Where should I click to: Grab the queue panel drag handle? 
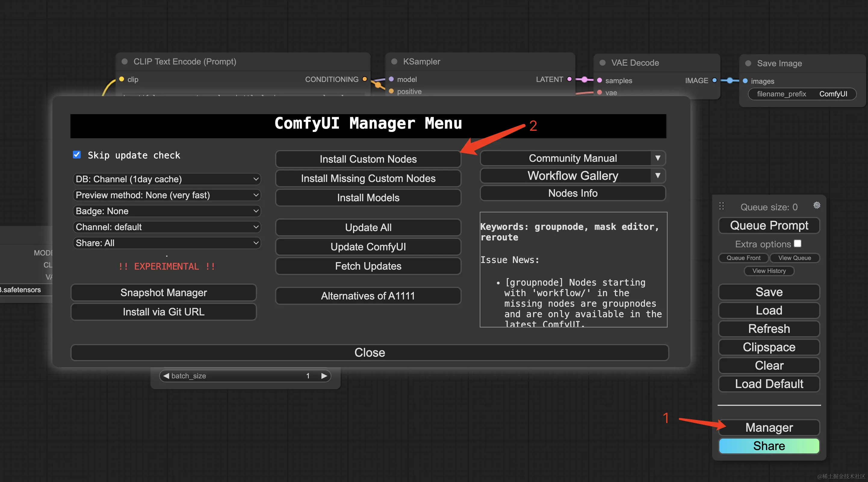tap(721, 206)
